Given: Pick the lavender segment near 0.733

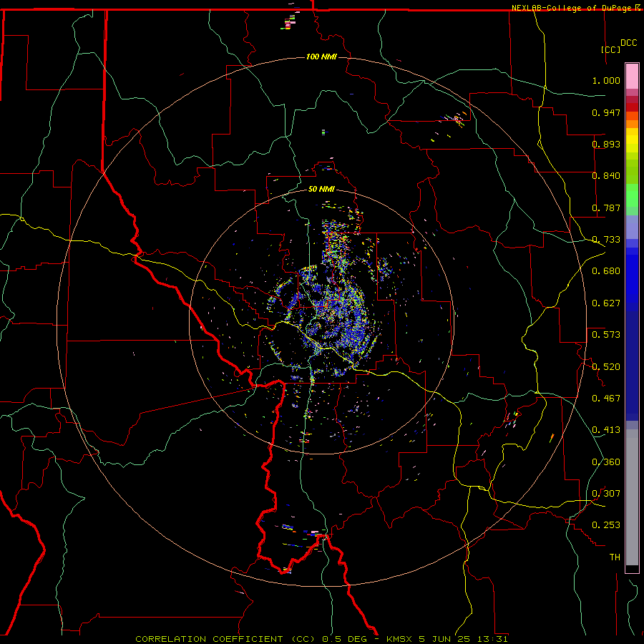Looking at the screenshot, I should [x=632, y=227].
